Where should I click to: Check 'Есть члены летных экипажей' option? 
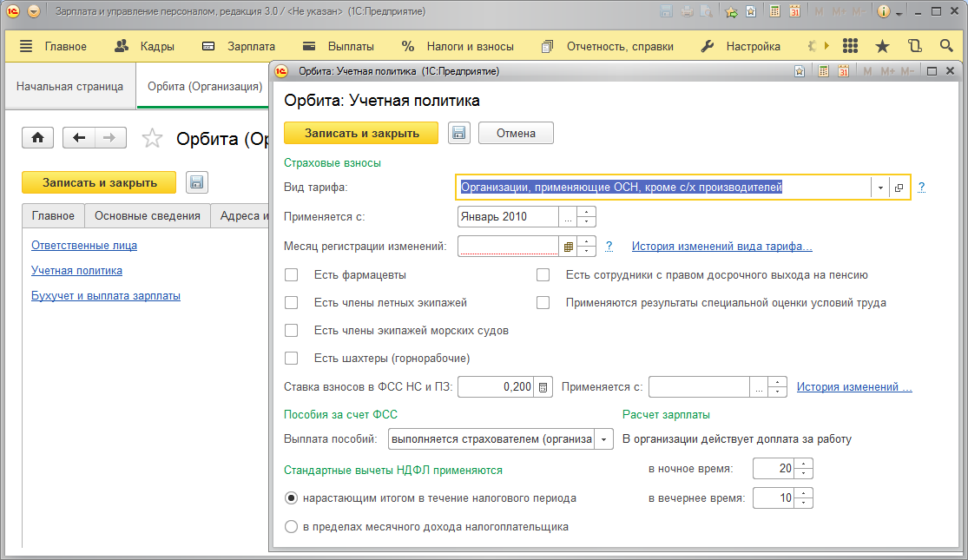pos(292,303)
